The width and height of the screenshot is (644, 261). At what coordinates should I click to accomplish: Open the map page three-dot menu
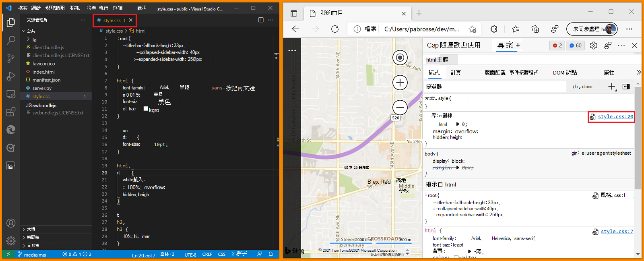292,51
